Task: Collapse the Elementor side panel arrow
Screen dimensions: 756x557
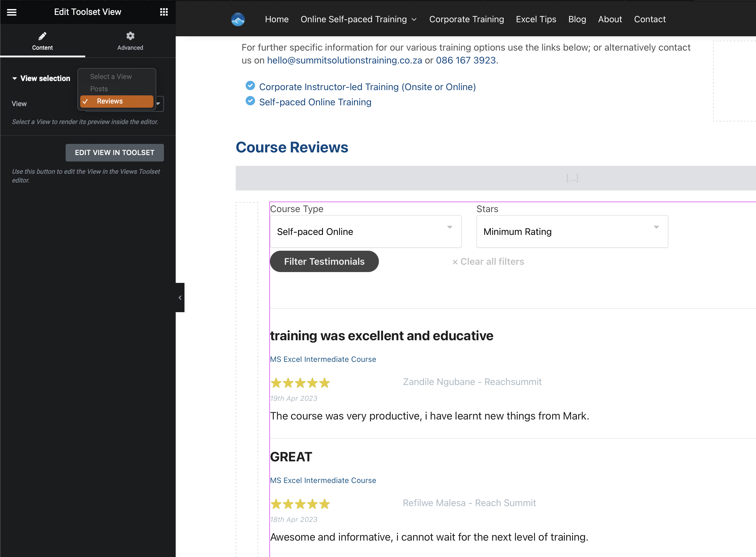Action: click(180, 298)
